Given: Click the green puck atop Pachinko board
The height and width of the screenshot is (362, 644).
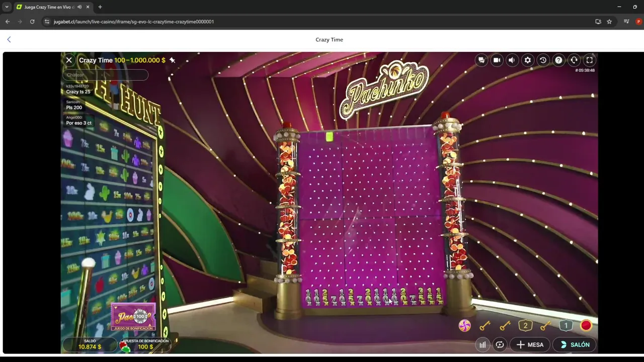Looking at the screenshot, I should click(x=330, y=137).
